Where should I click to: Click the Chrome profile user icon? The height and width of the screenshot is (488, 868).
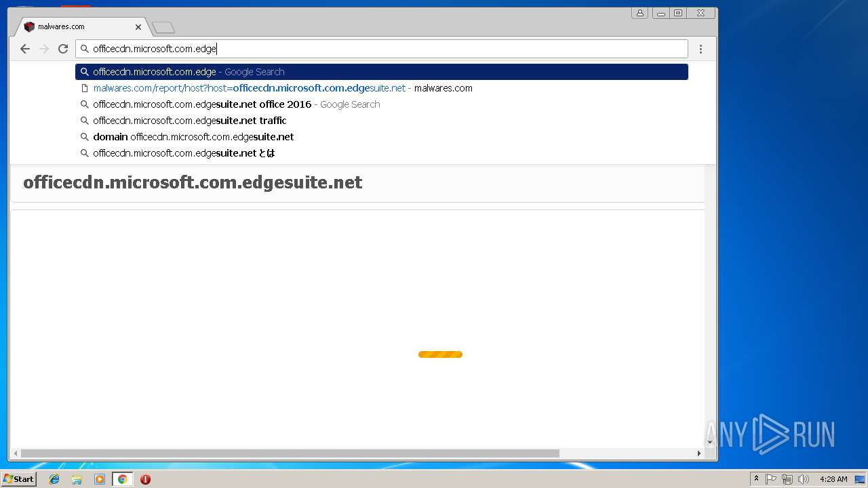639,13
